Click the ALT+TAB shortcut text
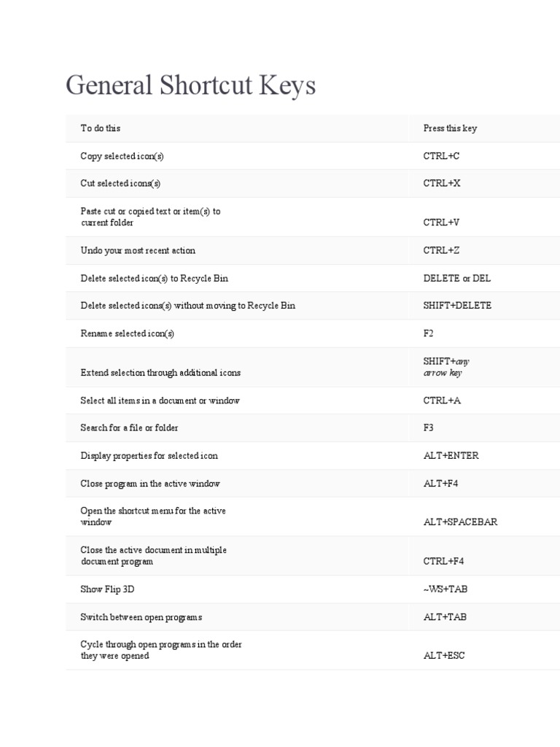Image resolution: width=560 pixels, height=747 pixels. point(445,617)
